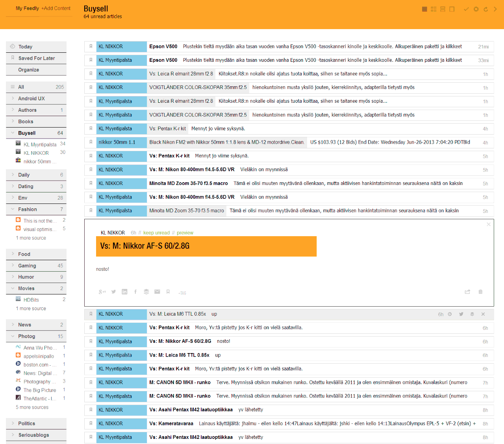Share open article on Twitter
Image resolution: width=504 pixels, height=444 pixels.
click(x=113, y=292)
